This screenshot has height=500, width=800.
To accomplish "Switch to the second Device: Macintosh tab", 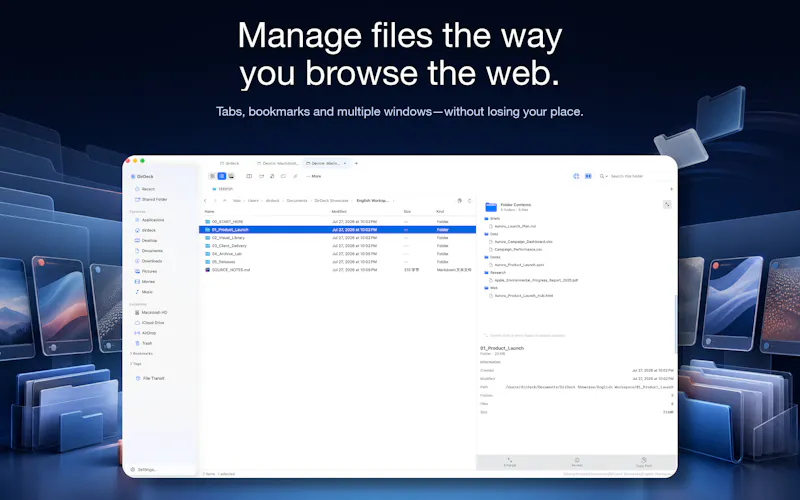I will (x=278, y=163).
